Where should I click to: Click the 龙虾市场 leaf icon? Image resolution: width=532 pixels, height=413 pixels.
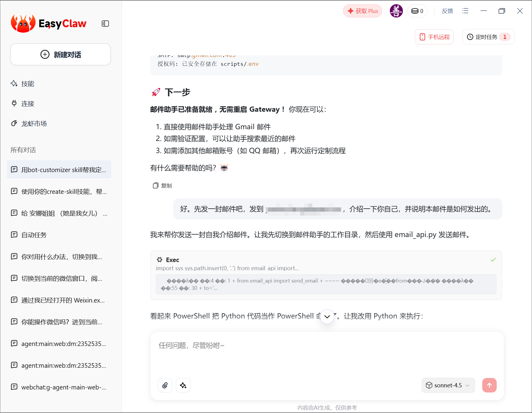click(x=14, y=123)
